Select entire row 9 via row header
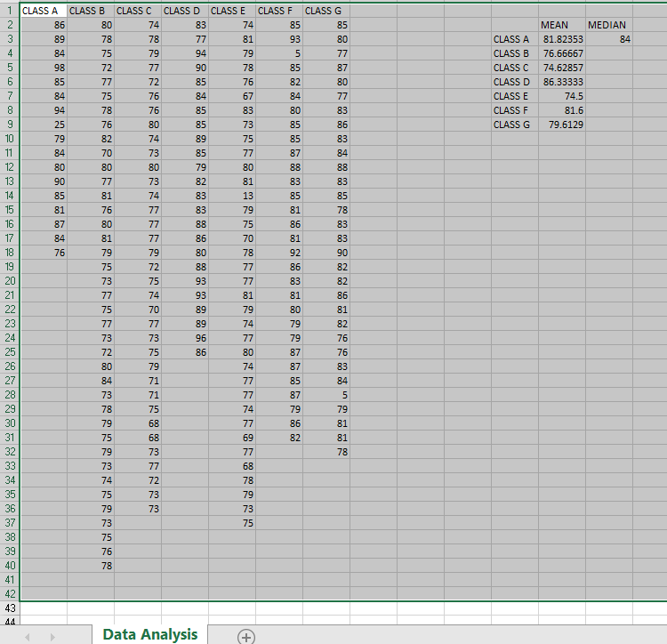 click(10, 125)
